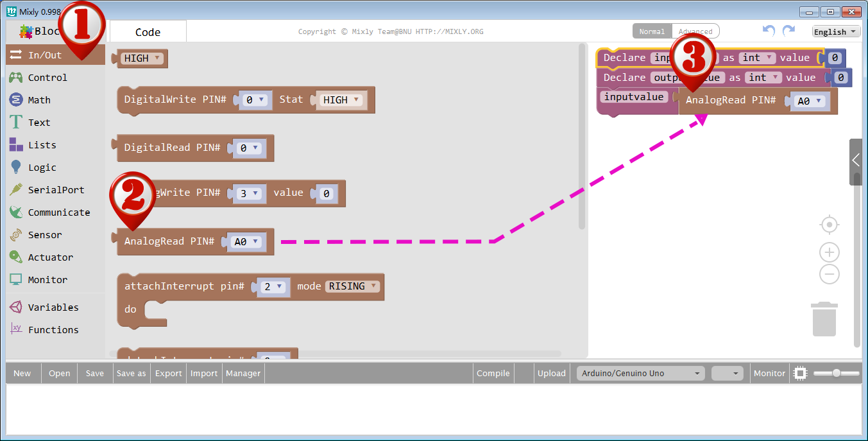Open DigitalRead PIN# 0 dropdown

[x=249, y=148]
